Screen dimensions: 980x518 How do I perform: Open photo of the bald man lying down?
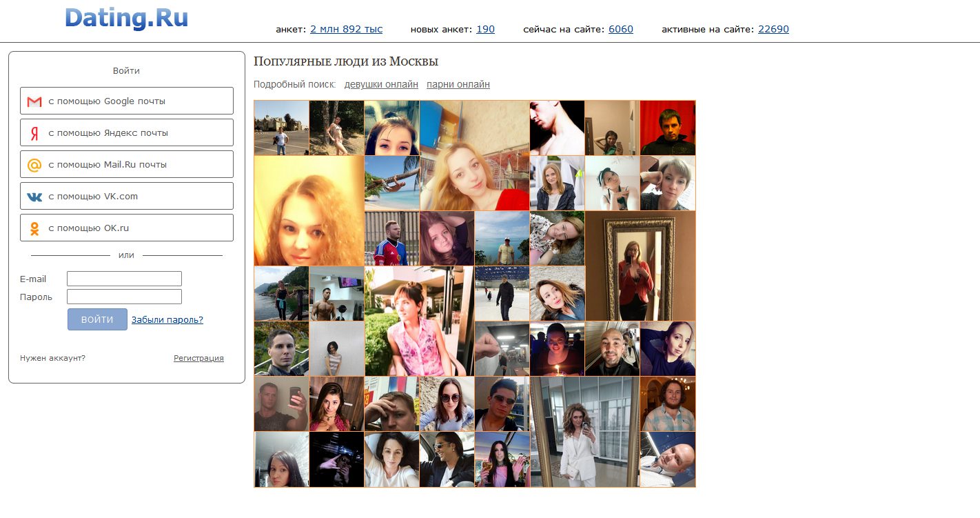click(x=668, y=459)
